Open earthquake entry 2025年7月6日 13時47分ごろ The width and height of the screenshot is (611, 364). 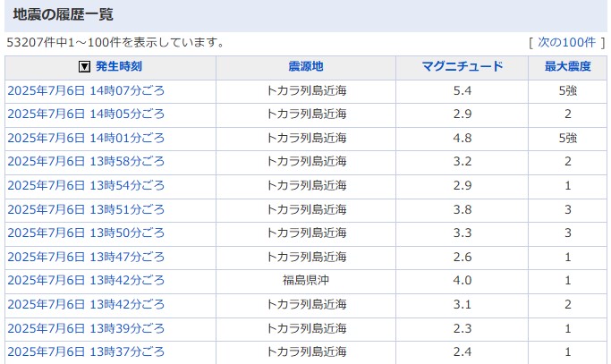[86, 258]
